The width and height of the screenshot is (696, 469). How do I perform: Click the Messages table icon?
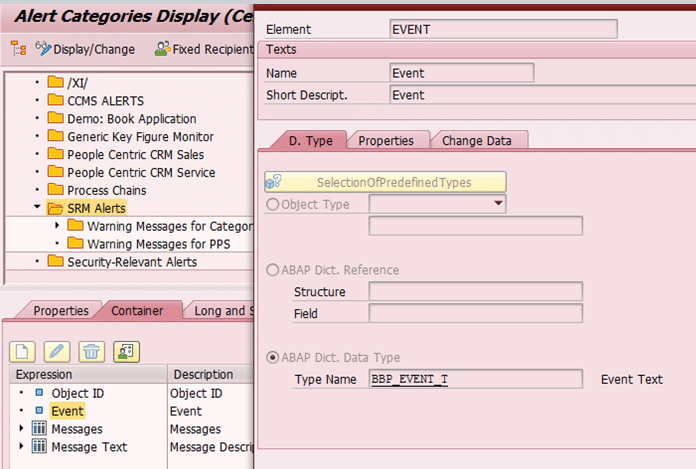(39, 429)
